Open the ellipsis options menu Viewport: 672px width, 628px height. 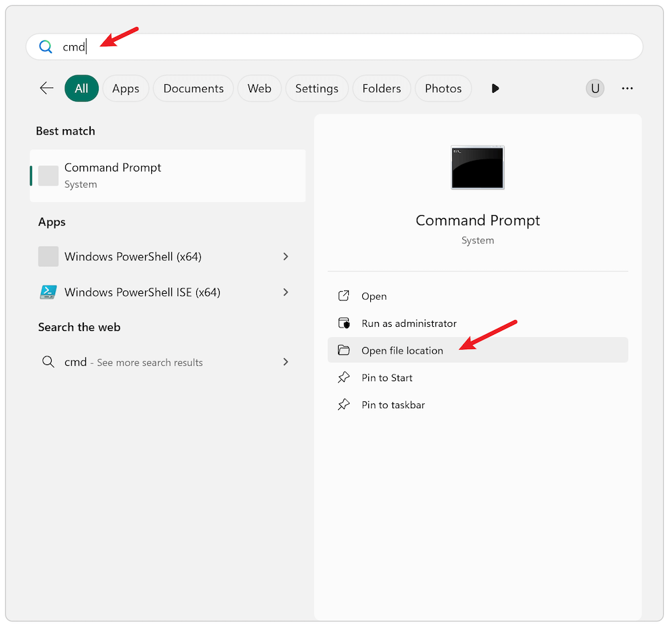pos(627,87)
